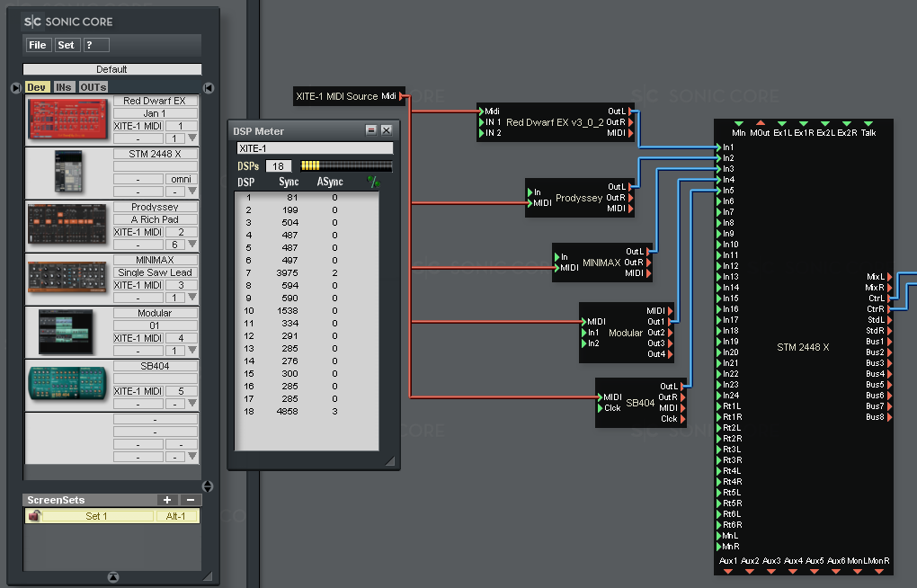Click the STM 2448 X Talk port

[868, 123]
